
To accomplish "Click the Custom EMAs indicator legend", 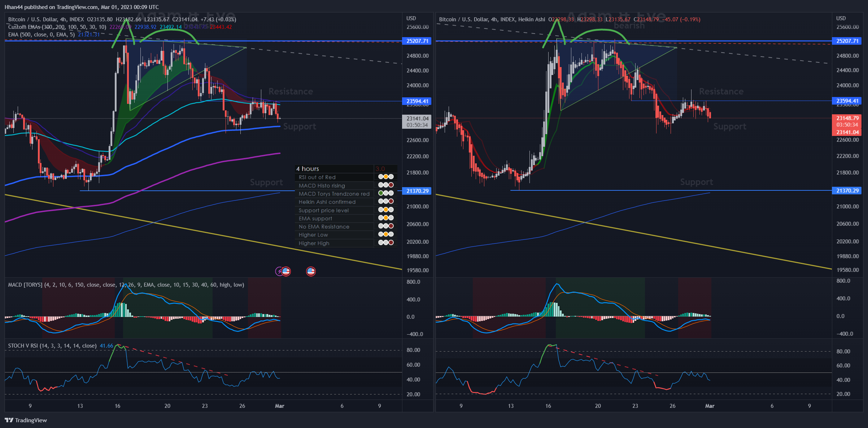I will (57, 27).
